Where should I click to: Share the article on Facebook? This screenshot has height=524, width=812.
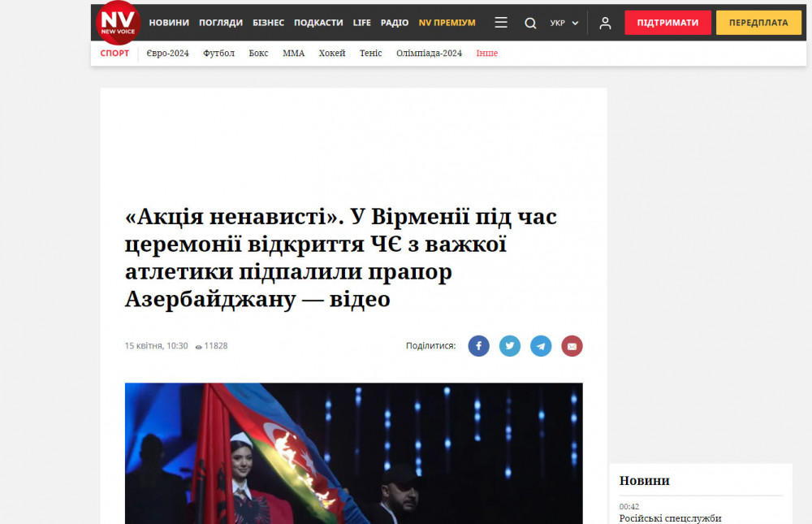coord(478,346)
